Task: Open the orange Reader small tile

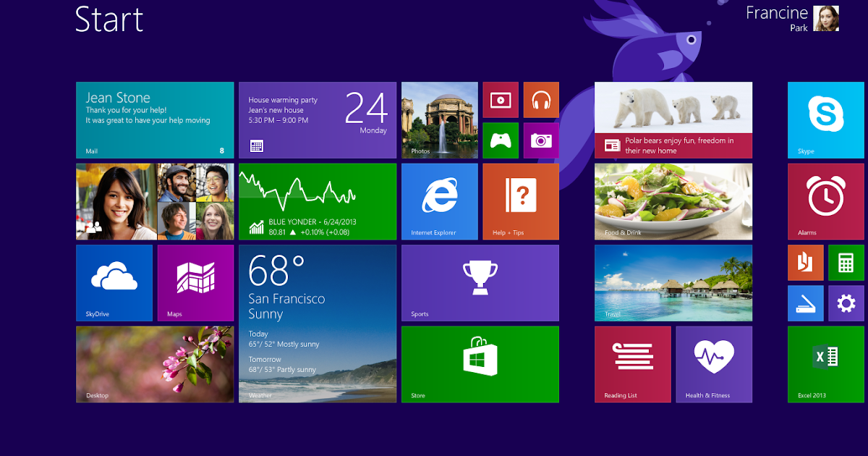Action: 806,263
